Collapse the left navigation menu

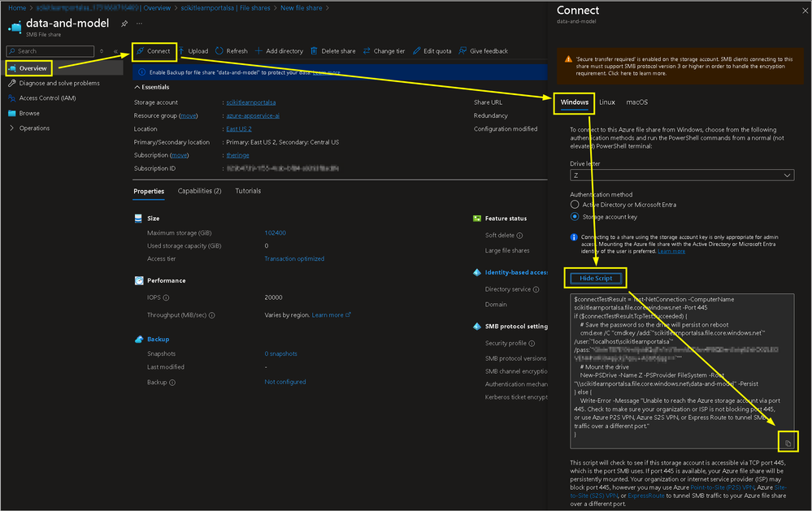[x=115, y=51]
